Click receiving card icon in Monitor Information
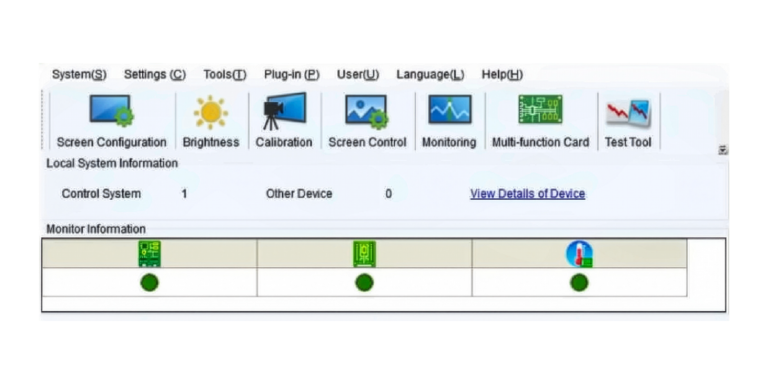Image resolution: width=768 pixels, height=384 pixels. (364, 254)
